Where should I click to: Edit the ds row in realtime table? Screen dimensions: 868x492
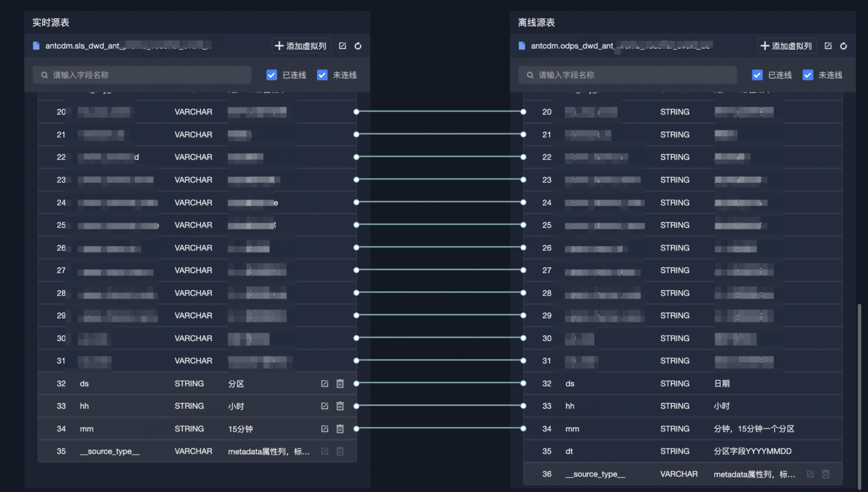[325, 384]
